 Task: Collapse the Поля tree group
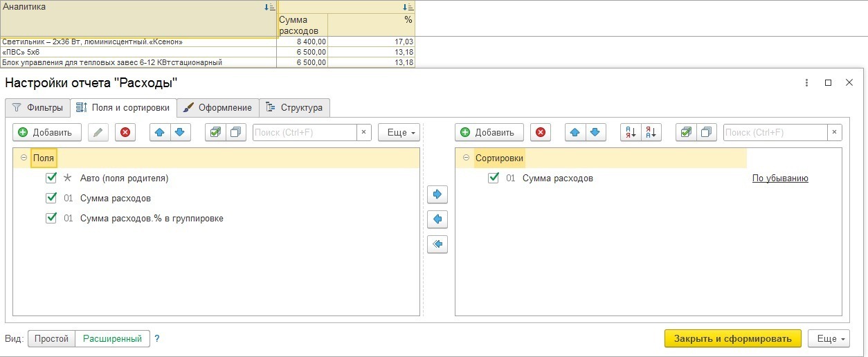pyautogui.click(x=24, y=158)
